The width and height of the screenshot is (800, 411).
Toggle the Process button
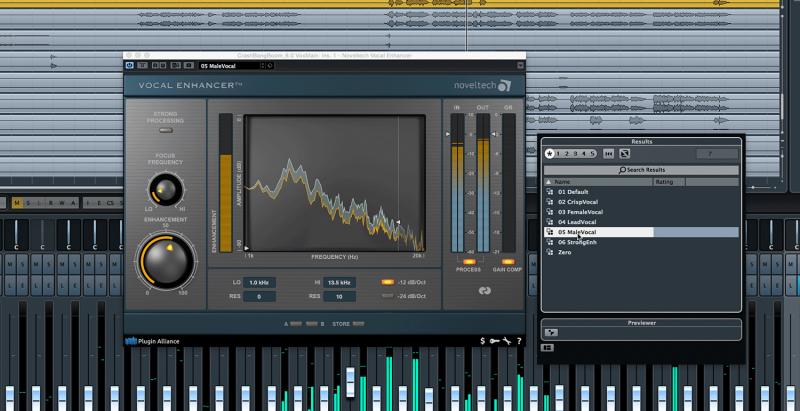(468, 262)
